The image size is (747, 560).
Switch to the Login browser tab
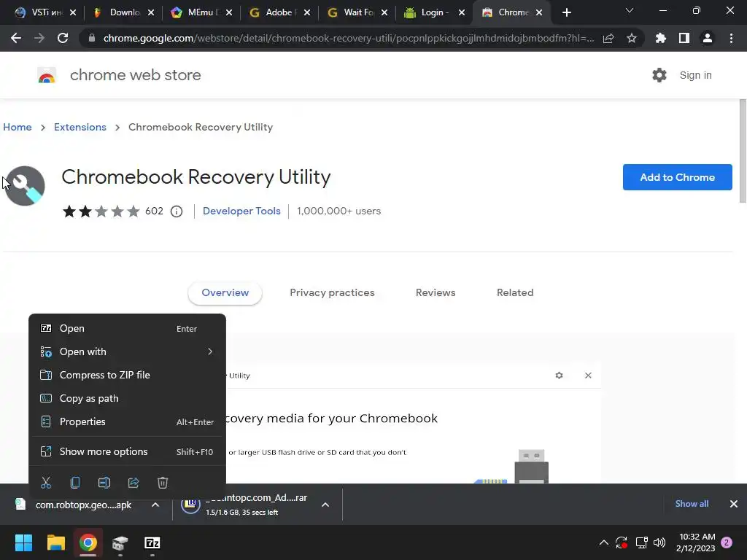[x=435, y=12]
